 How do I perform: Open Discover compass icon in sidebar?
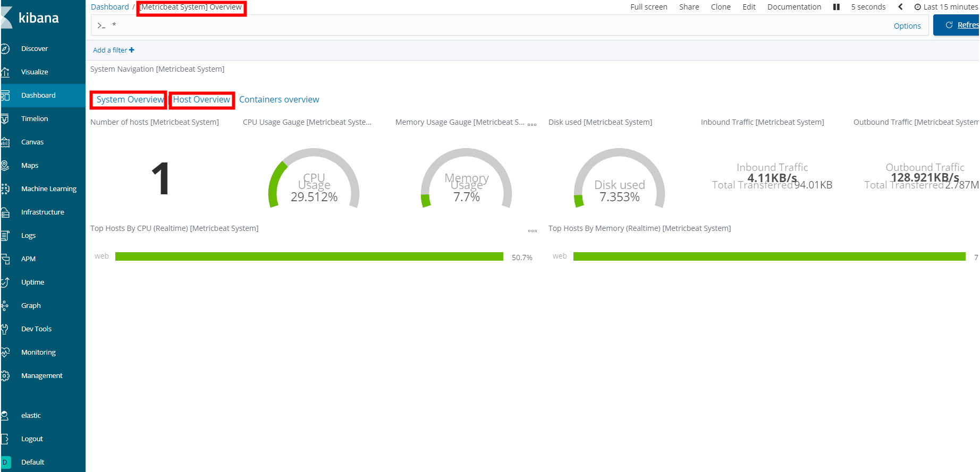tap(5, 49)
